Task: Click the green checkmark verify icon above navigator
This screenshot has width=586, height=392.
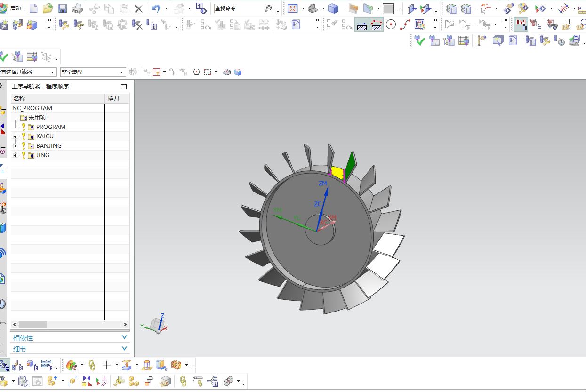Action: pos(3,57)
